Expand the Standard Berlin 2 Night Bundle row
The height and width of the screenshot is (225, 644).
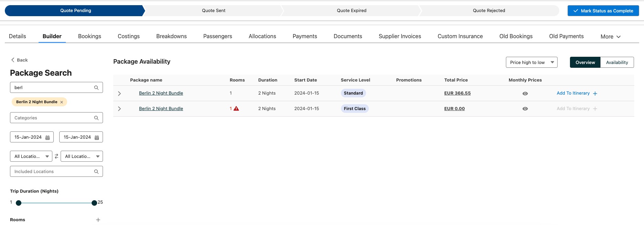(120, 94)
